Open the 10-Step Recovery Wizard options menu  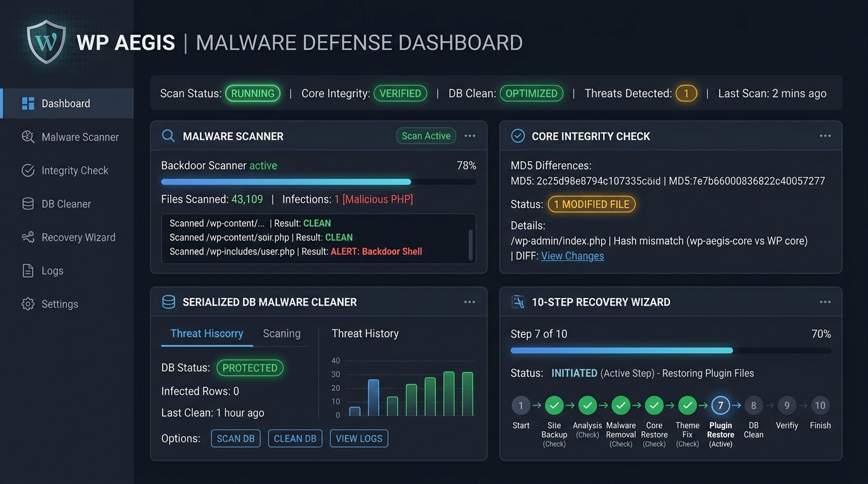tap(825, 302)
